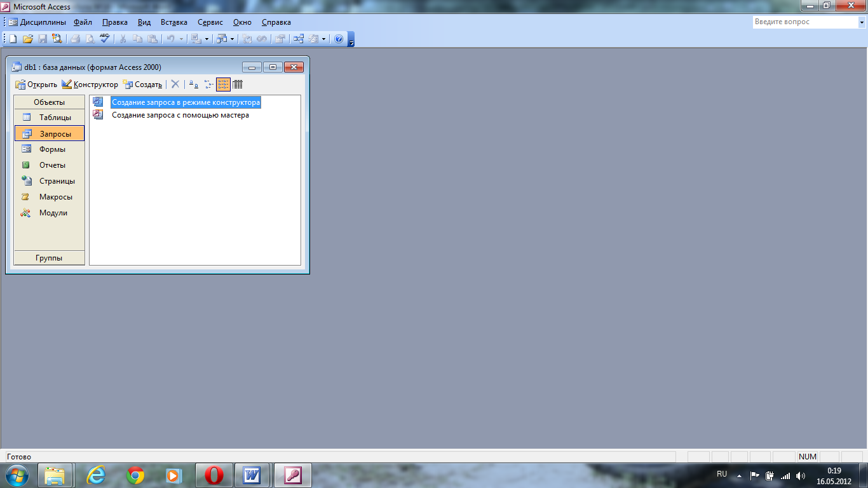868x488 pixels.
Task: Click the Open folder toolbar icon
Action: point(28,39)
